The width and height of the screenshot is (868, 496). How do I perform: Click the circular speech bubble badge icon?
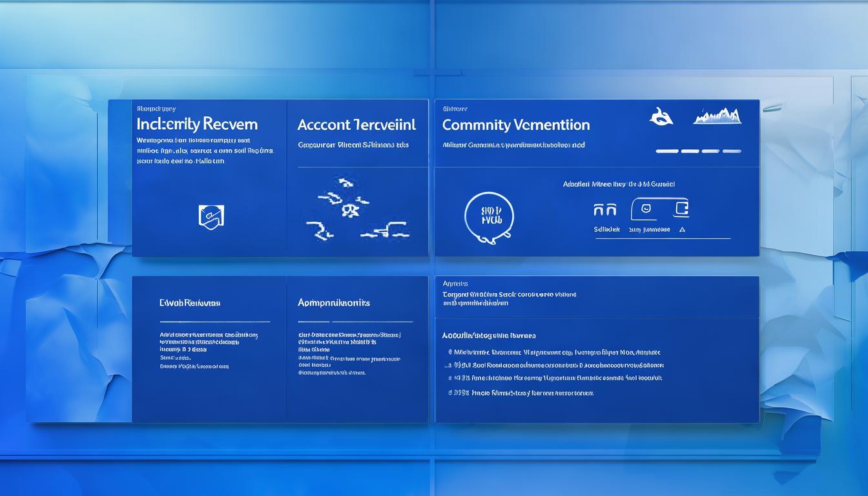pos(489,216)
